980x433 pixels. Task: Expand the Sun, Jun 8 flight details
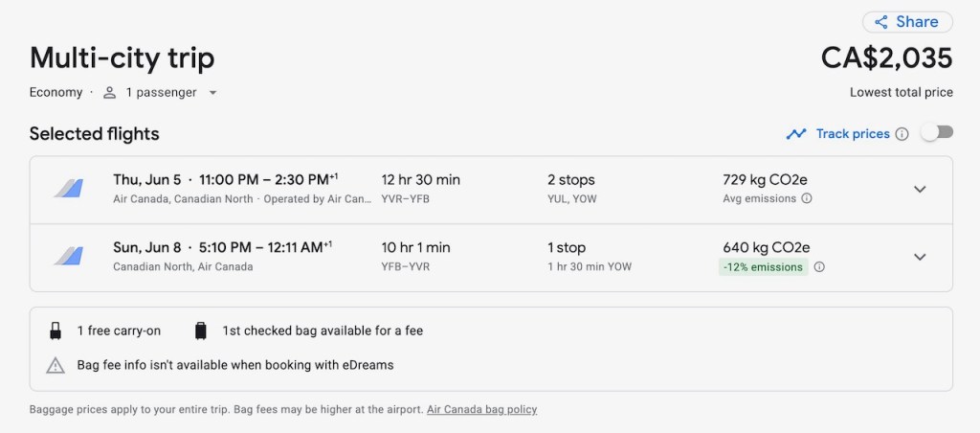[x=920, y=257]
